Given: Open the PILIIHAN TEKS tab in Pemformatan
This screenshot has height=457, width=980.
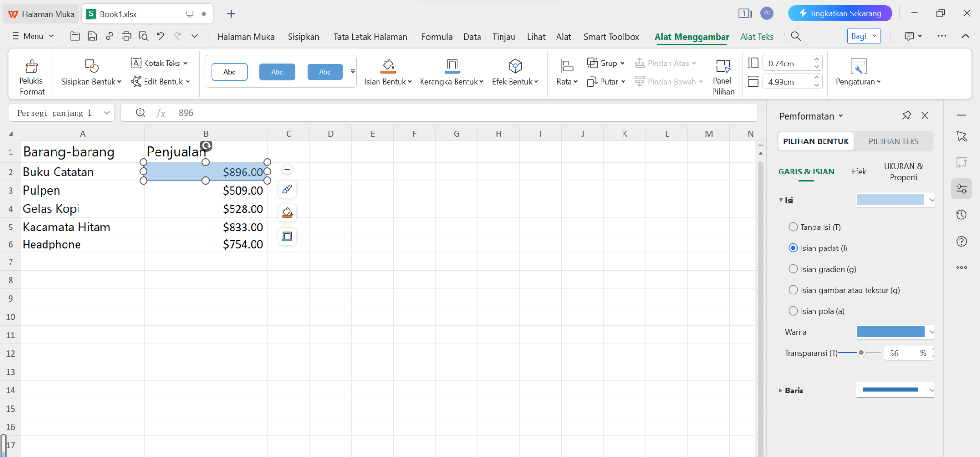Looking at the screenshot, I should pyautogui.click(x=894, y=141).
